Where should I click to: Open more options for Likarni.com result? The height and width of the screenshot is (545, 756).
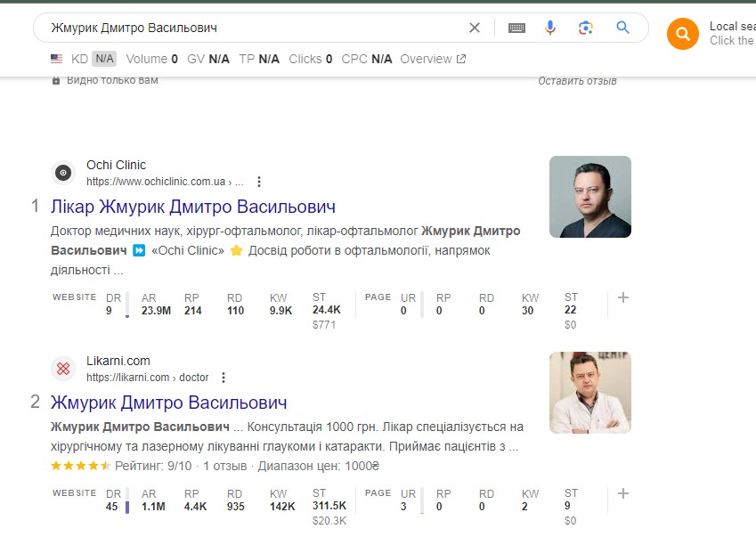tap(224, 378)
